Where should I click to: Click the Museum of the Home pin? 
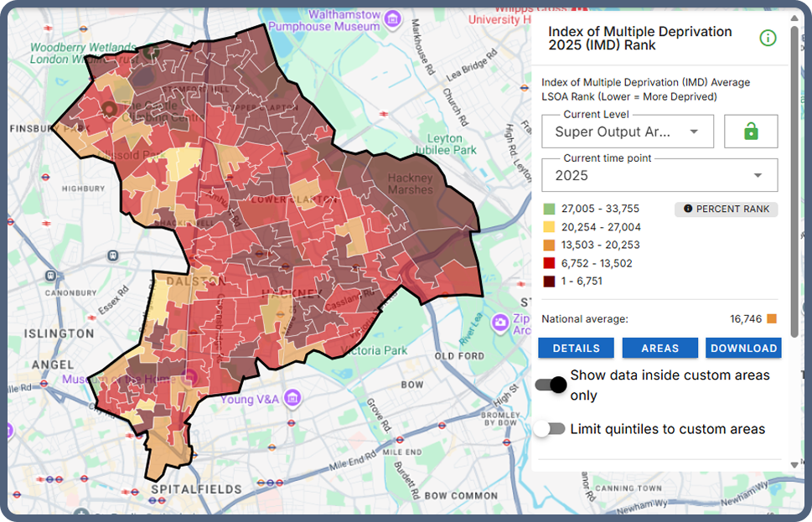coord(190,376)
